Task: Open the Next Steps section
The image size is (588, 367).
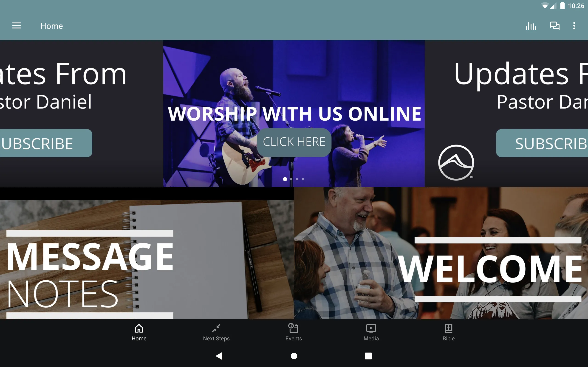Action: pyautogui.click(x=216, y=331)
